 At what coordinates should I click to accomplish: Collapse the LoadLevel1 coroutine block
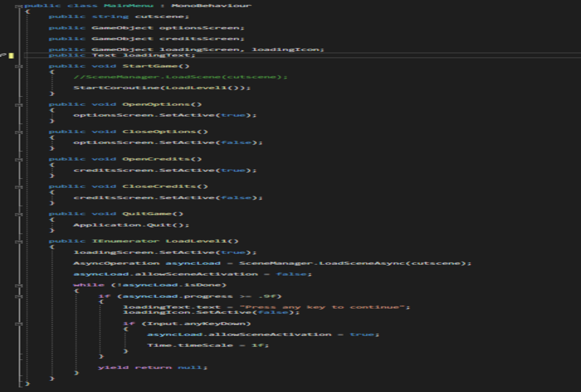[20, 241]
